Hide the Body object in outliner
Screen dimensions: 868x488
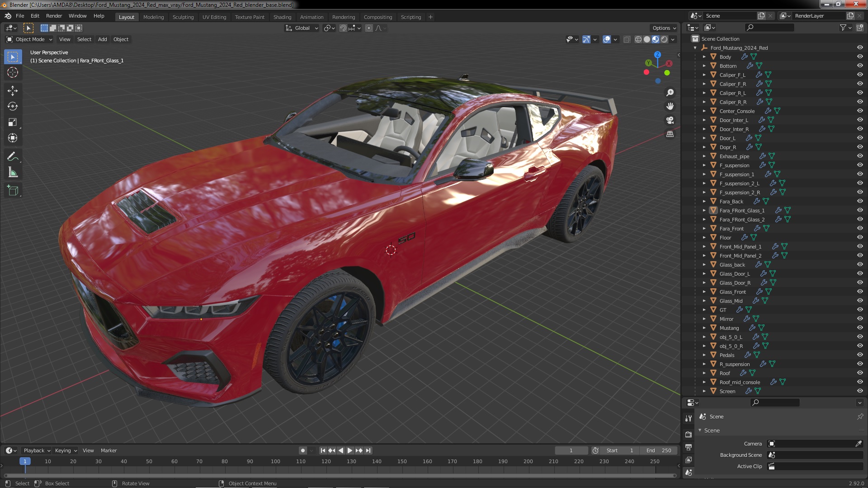(x=860, y=57)
